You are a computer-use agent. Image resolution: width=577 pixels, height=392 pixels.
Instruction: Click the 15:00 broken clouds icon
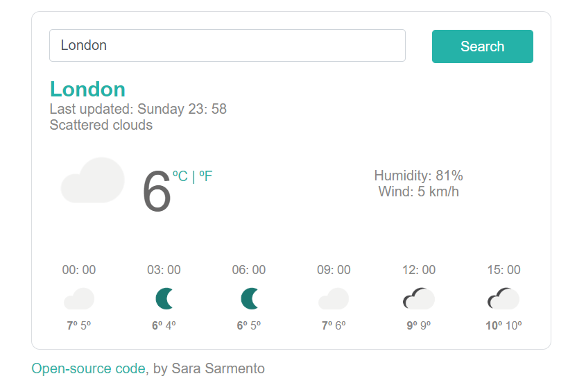503,299
